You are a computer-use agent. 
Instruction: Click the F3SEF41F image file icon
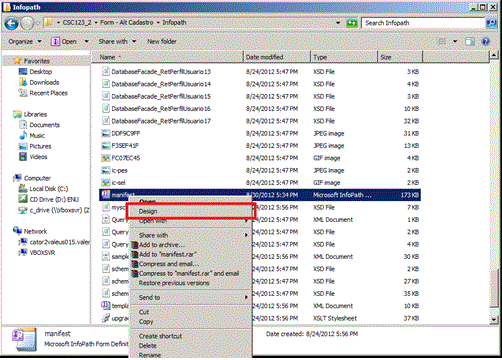[106, 146]
